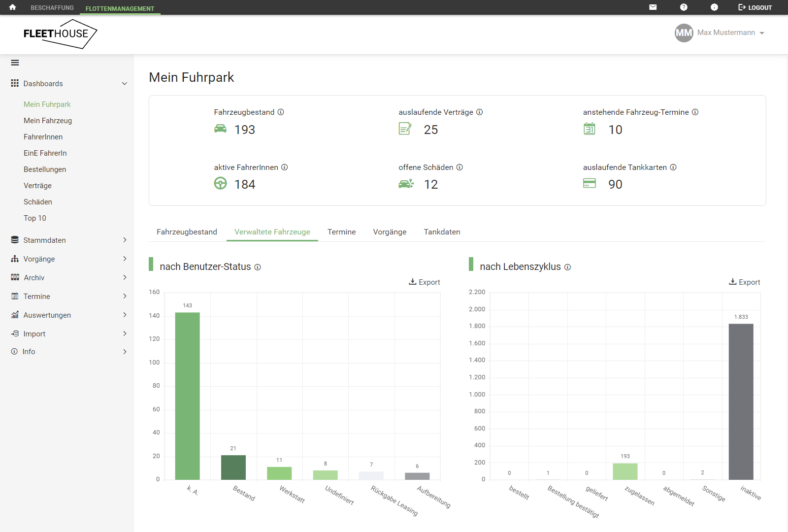Click info icon next to auslaufende Verträge
Screen dimensions: 788x532
click(479, 112)
